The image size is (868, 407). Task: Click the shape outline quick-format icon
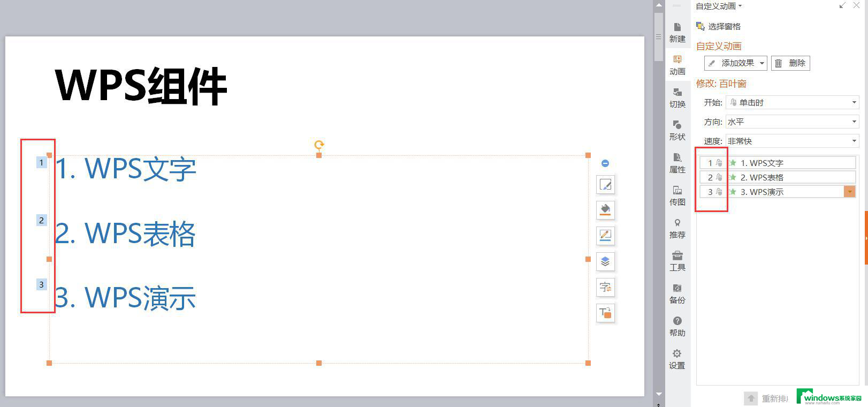coord(605,185)
